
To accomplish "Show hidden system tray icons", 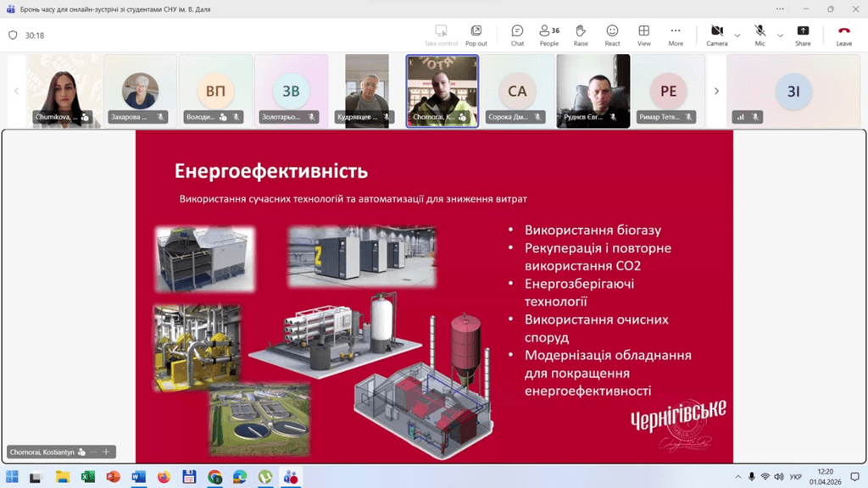I will pos(737,477).
